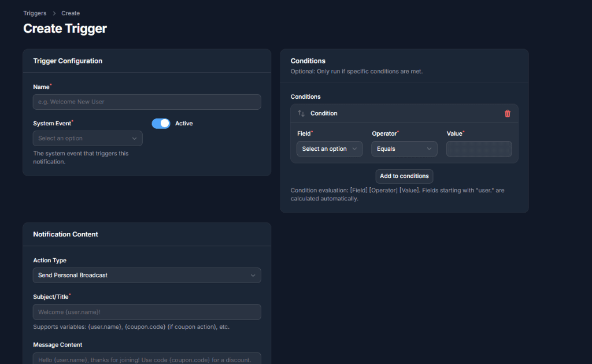Click the Create breadcrumb item

pos(70,13)
